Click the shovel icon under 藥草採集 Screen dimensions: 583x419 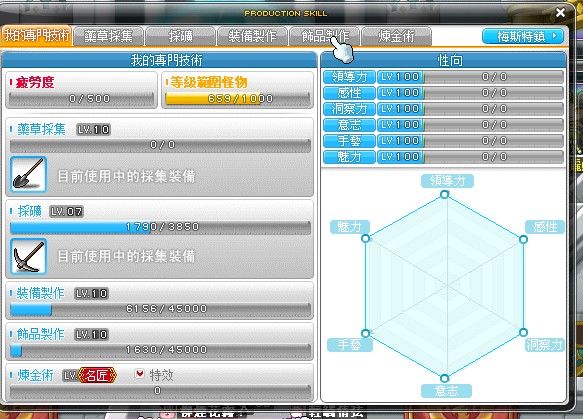(x=29, y=174)
